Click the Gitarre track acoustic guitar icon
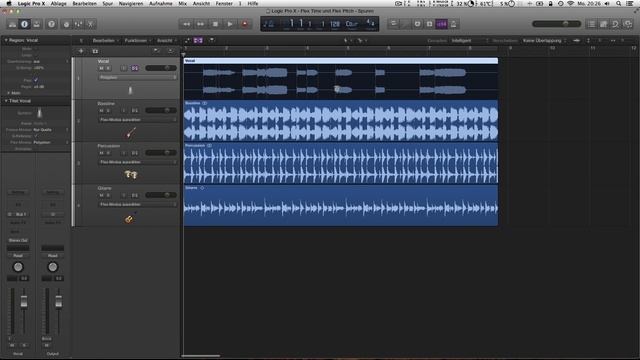The image size is (640, 360). 129,218
